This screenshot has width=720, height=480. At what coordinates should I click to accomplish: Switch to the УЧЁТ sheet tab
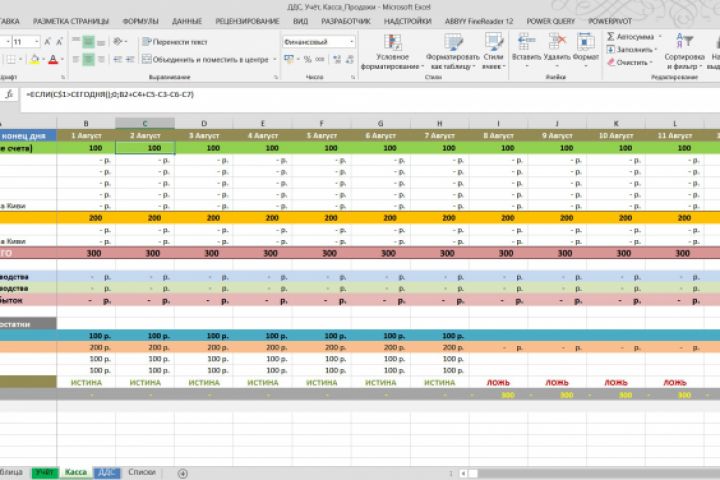pos(45,472)
